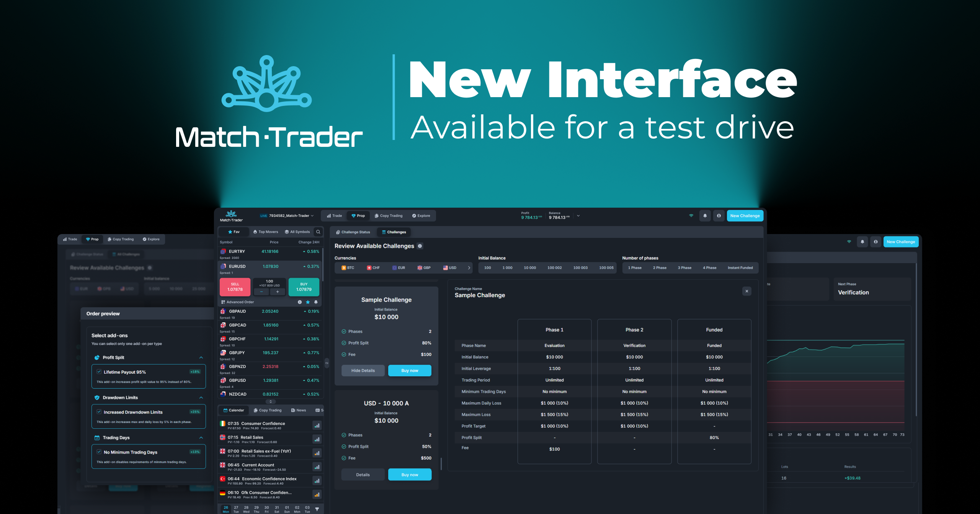Open notifications via the bell icon
The image size is (980, 514).
point(705,215)
